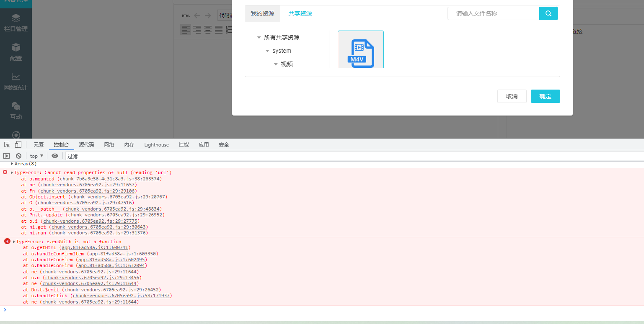Collapse the system folder node
The image size is (644, 324).
click(x=267, y=51)
